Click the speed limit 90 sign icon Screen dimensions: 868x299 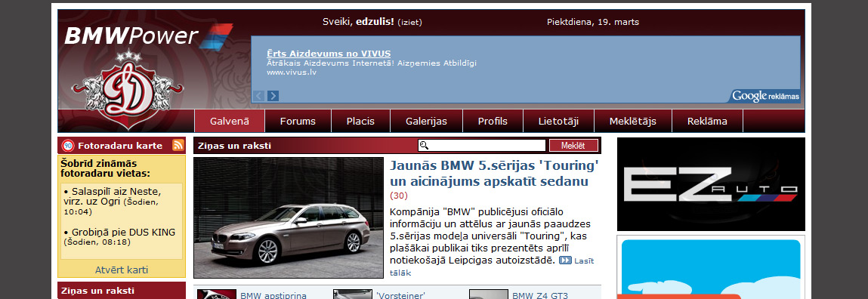(68, 146)
